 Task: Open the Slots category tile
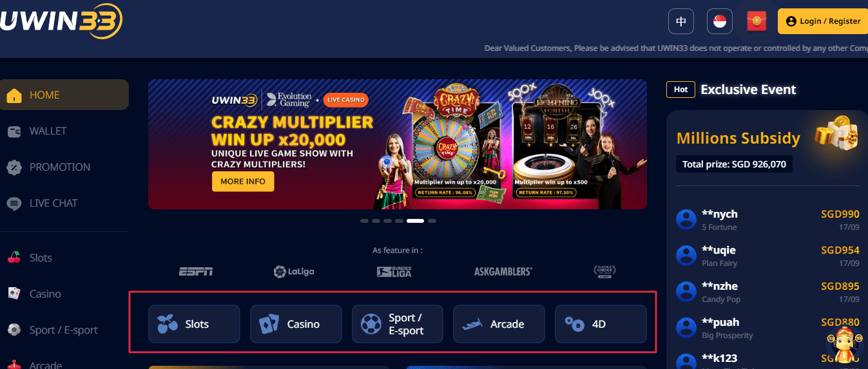(x=194, y=324)
